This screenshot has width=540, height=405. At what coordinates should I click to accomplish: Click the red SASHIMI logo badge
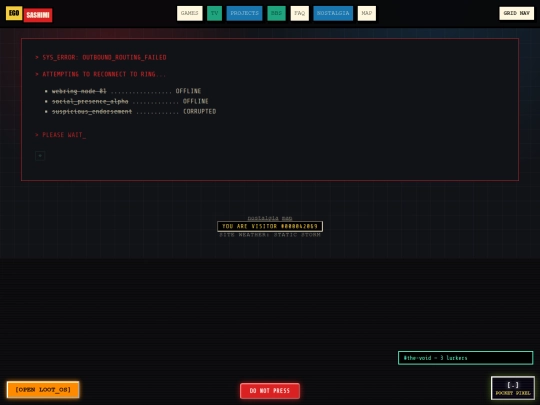(x=38, y=15)
